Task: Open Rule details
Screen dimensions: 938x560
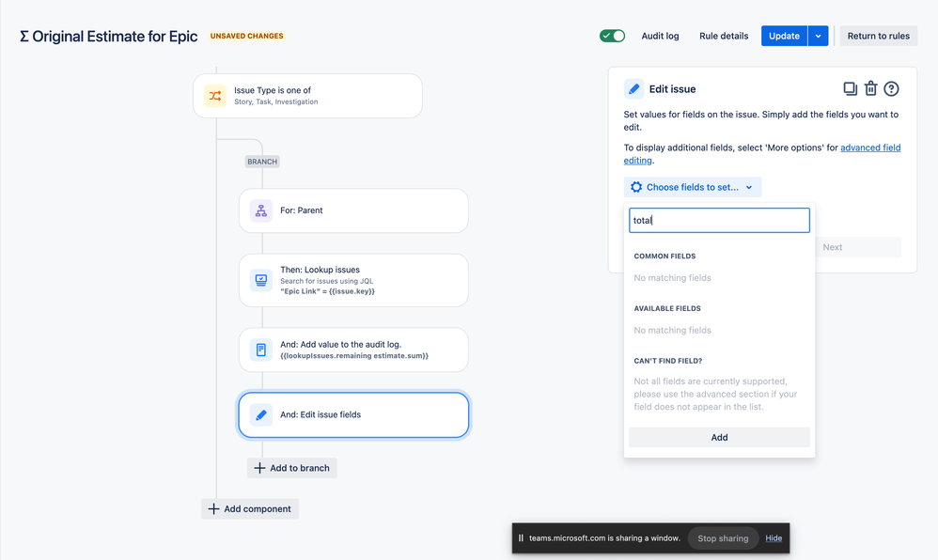Action: 724,36
